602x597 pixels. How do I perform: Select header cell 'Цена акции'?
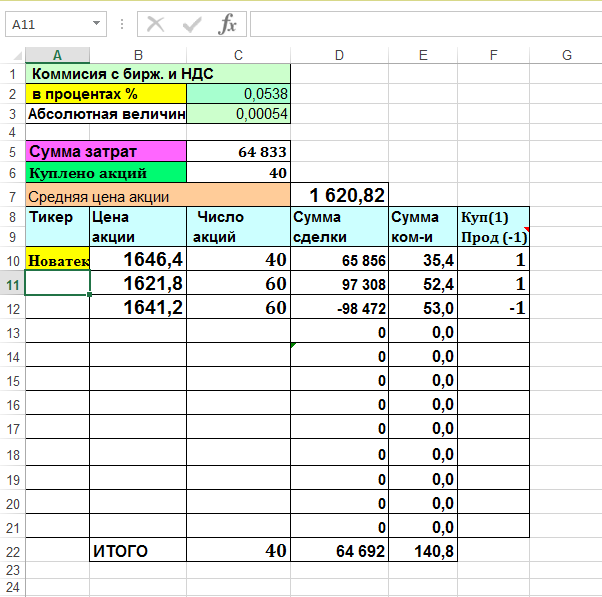click(138, 227)
